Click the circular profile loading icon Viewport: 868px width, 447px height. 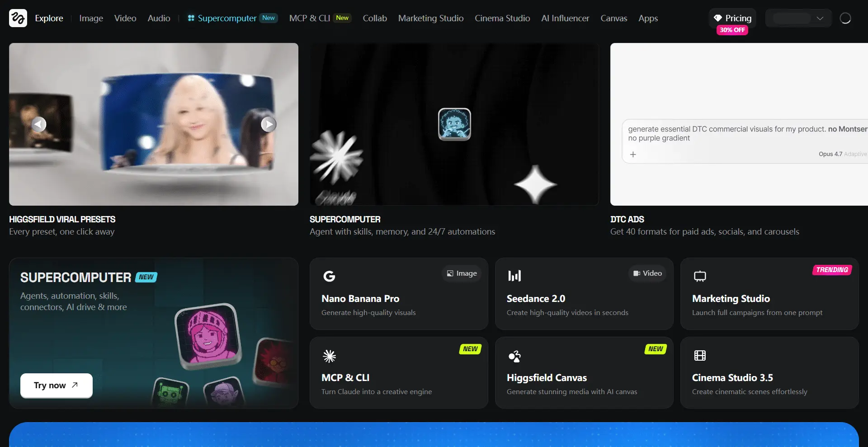click(x=845, y=18)
